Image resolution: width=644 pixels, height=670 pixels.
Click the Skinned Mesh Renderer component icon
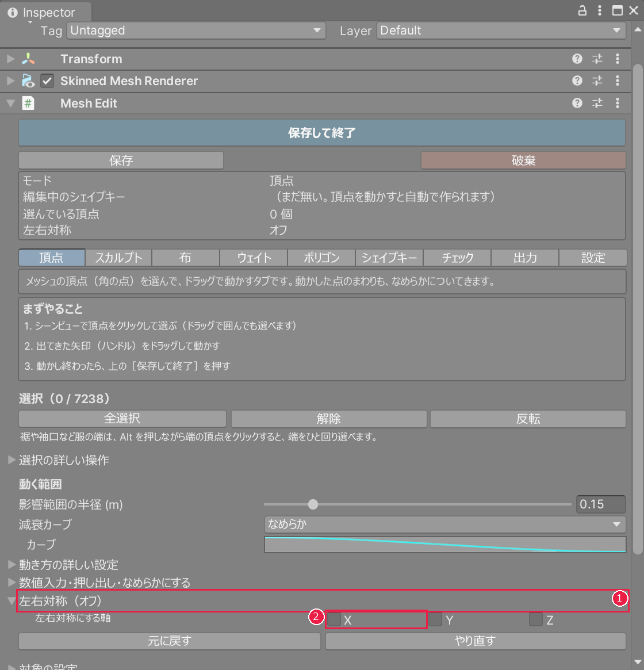point(28,81)
